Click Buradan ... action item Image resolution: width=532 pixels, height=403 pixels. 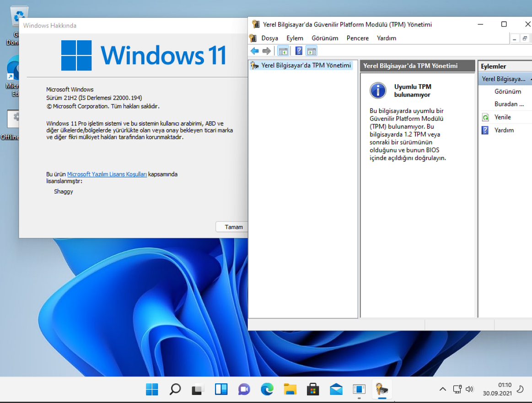click(509, 104)
